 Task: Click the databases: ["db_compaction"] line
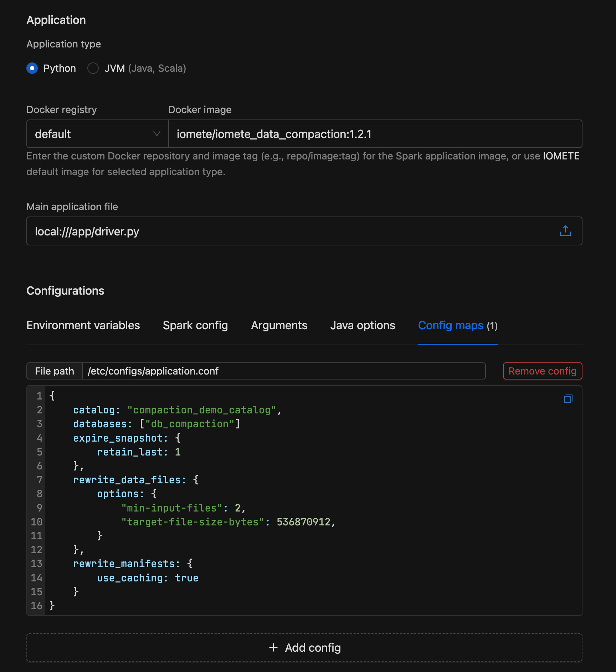coord(156,424)
